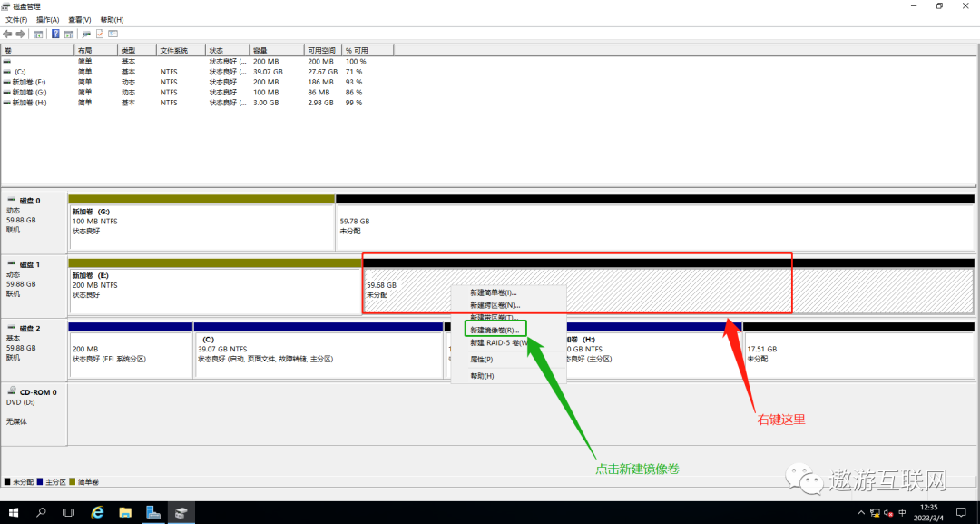Click the 磁盘 1 disk icon
This screenshot has height=524, width=980.
pyautogui.click(x=11, y=264)
